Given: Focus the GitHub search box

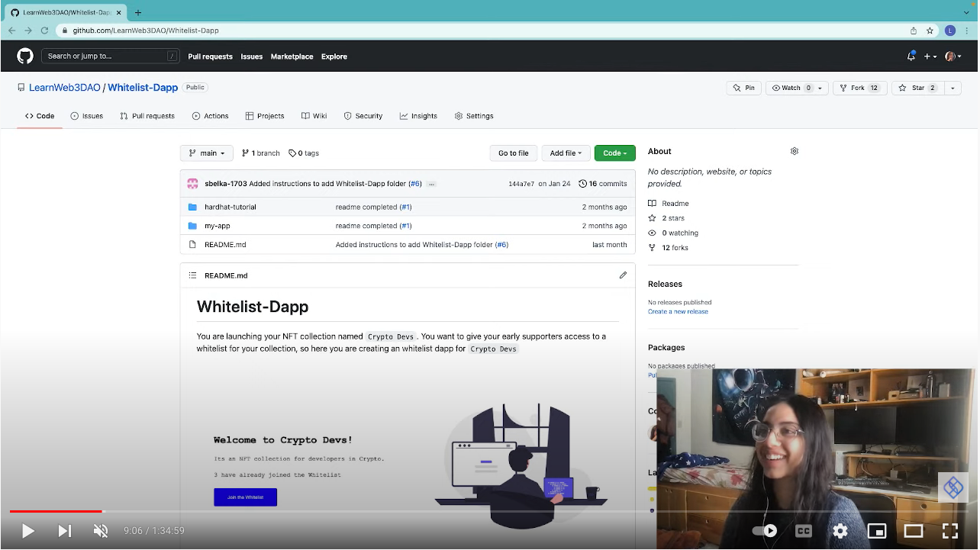Looking at the screenshot, I should (x=111, y=56).
